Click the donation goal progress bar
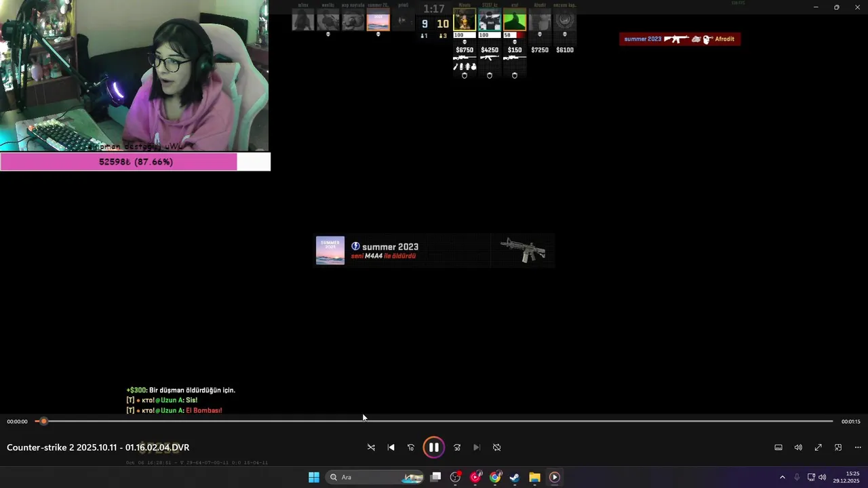The image size is (868, 488). click(135, 162)
